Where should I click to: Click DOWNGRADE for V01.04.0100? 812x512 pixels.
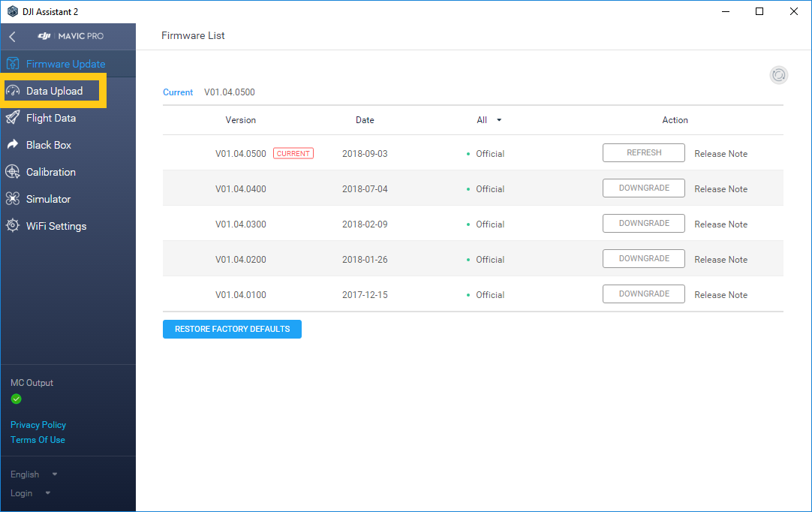point(644,294)
